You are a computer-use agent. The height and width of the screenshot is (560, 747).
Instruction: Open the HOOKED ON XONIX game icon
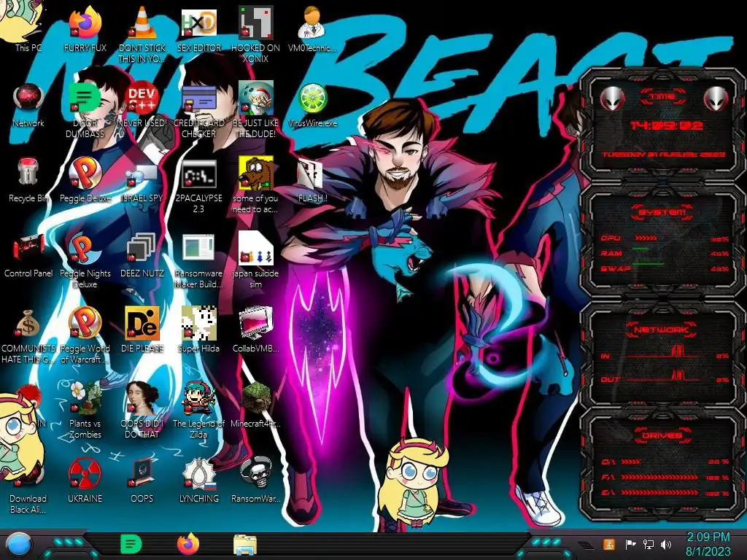click(x=255, y=34)
